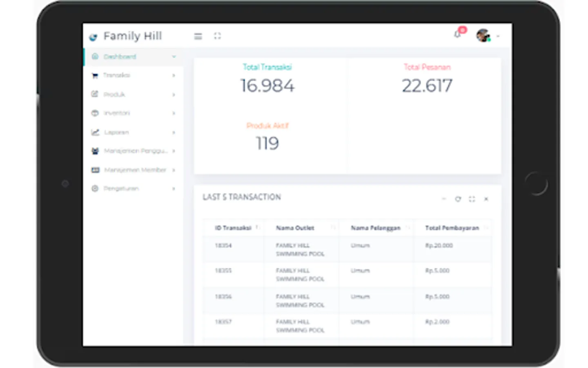Screen dimensions: 588x368
Task: Click the Laporan chart icon
Action: point(95,132)
